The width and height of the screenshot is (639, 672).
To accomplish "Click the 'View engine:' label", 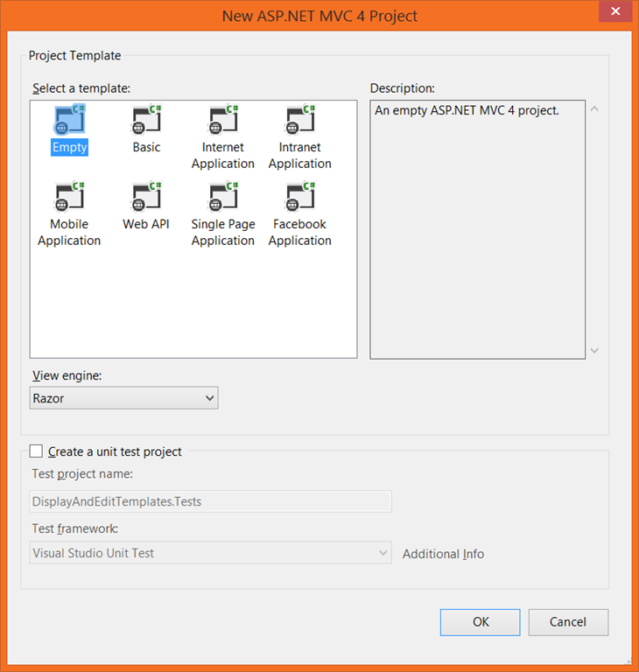I will [x=67, y=376].
